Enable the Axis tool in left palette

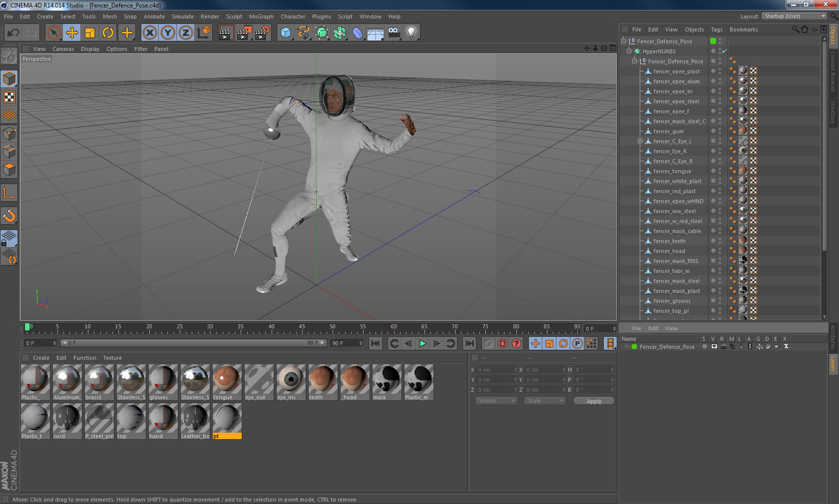[x=9, y=193]
